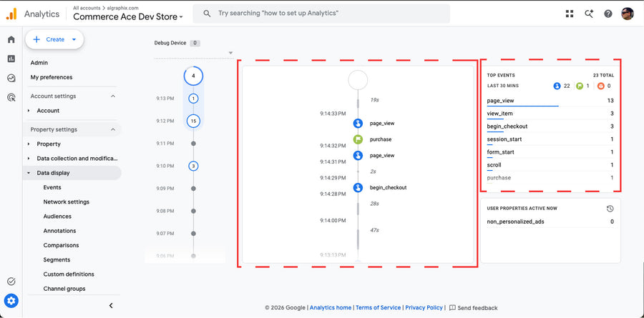The width and height of the screenshot is (644, 318).
Task: Click the search field
Action: (x=321, y=14)
